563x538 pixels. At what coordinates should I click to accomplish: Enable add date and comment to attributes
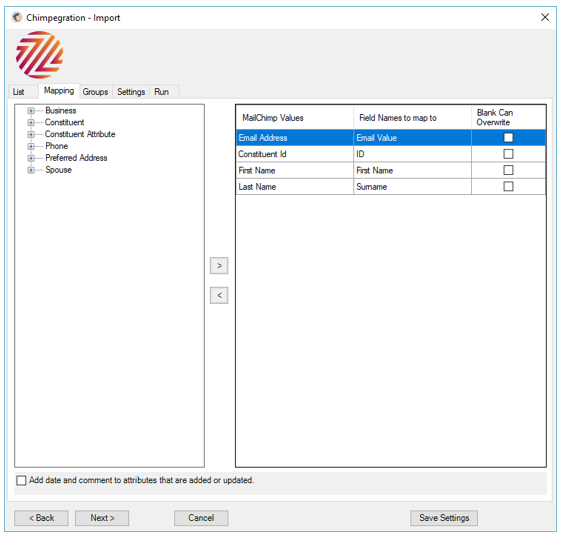21,481
